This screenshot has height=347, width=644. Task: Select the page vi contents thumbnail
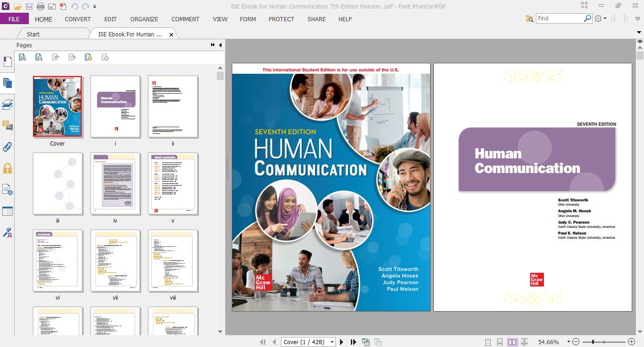(58, 260)
